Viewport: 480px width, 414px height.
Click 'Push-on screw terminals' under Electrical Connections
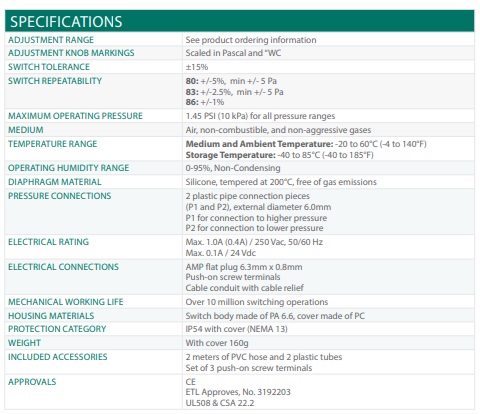[x=233, y=277]
